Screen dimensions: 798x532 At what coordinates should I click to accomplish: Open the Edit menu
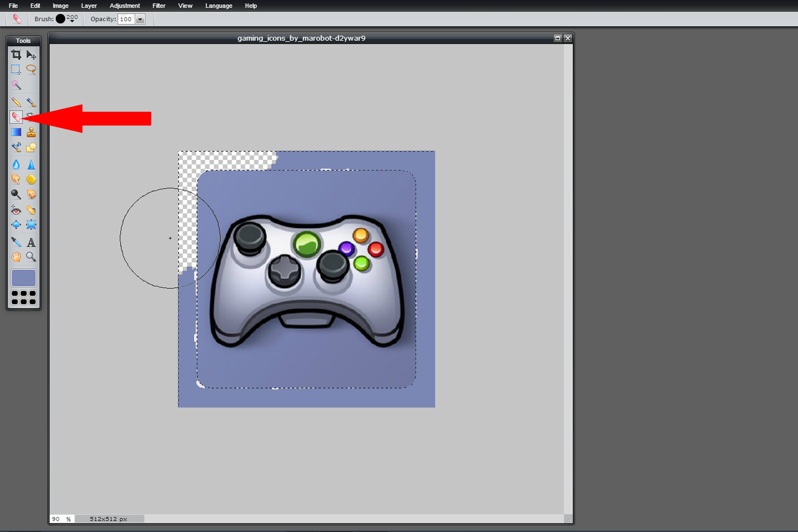[35, 6]
